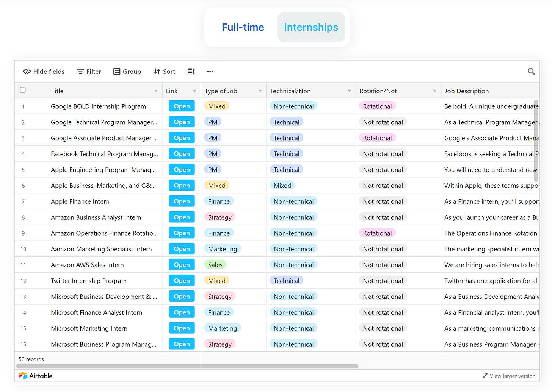Click the horizontal scrollbar of the table
552x392 pixels.
tap(187, 366)
